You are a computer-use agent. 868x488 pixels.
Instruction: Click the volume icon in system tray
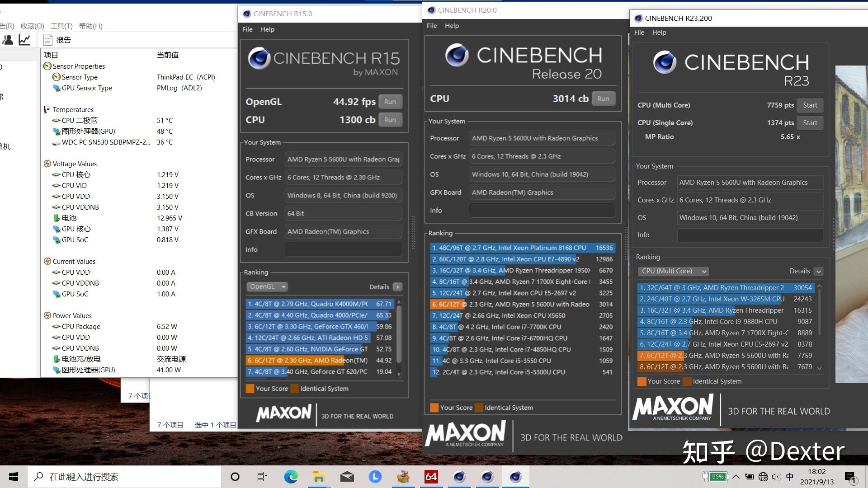coord(776,477)
